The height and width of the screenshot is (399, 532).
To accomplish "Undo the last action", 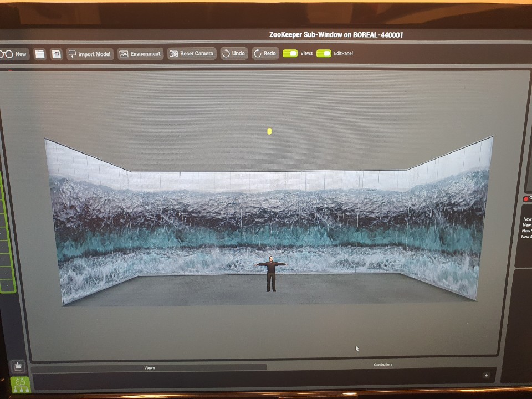I will [233, 53].
